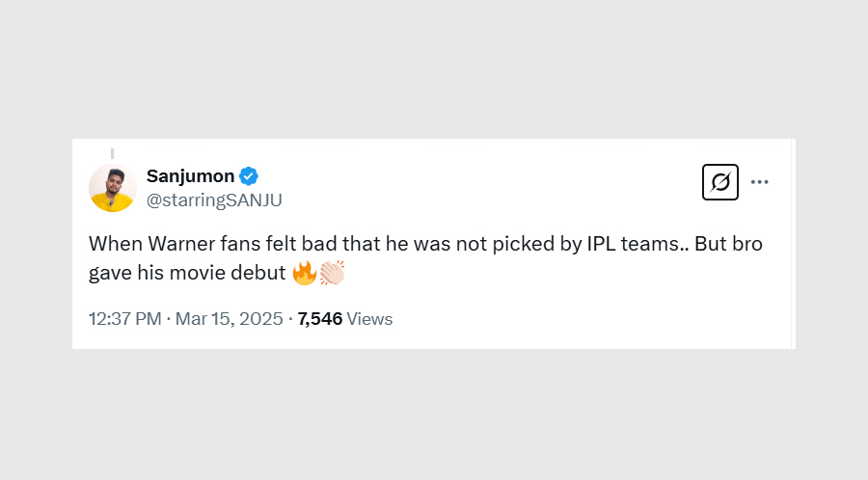
Task: Click the blue verified badge
Action: point(249,176)
